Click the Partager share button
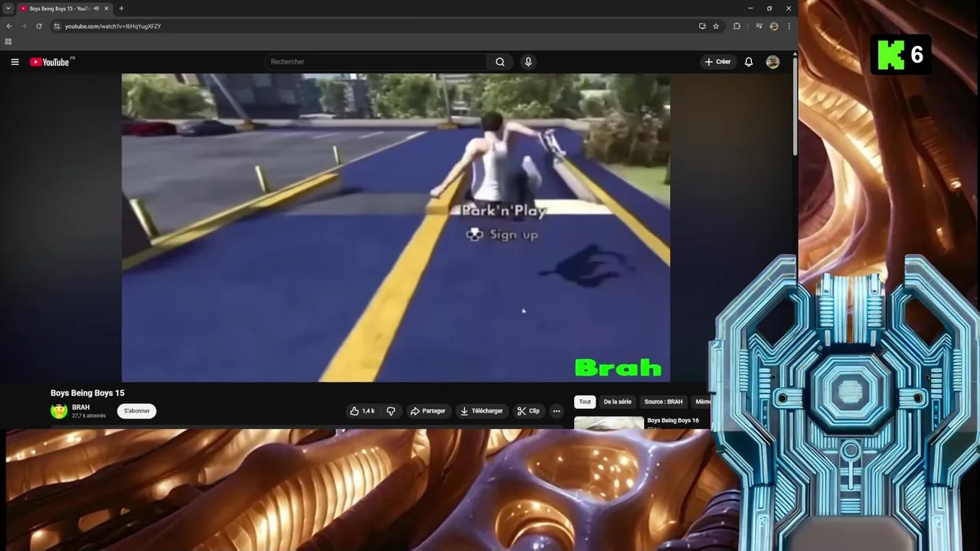Image resolution: width=980 pixels, height=551 pixels. point(428,411)
